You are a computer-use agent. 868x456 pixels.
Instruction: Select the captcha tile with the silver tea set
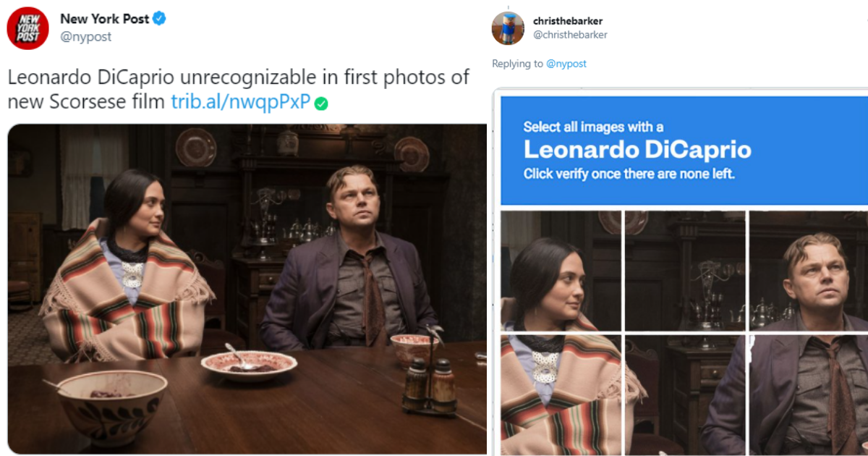pos(684,271)
